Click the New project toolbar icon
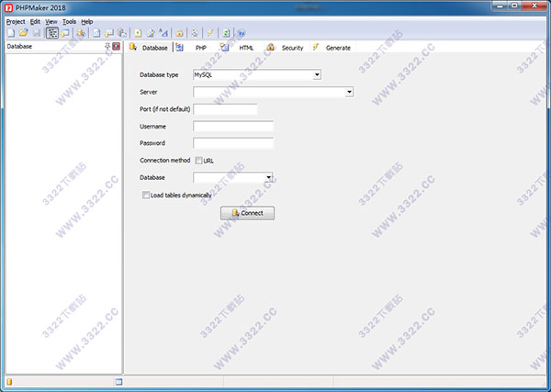 point(11,33)
